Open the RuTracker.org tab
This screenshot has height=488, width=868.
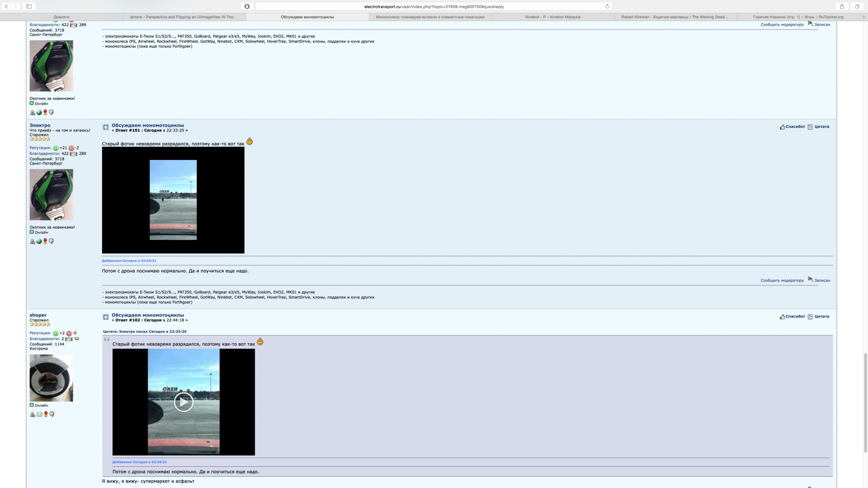click(798, 17)
